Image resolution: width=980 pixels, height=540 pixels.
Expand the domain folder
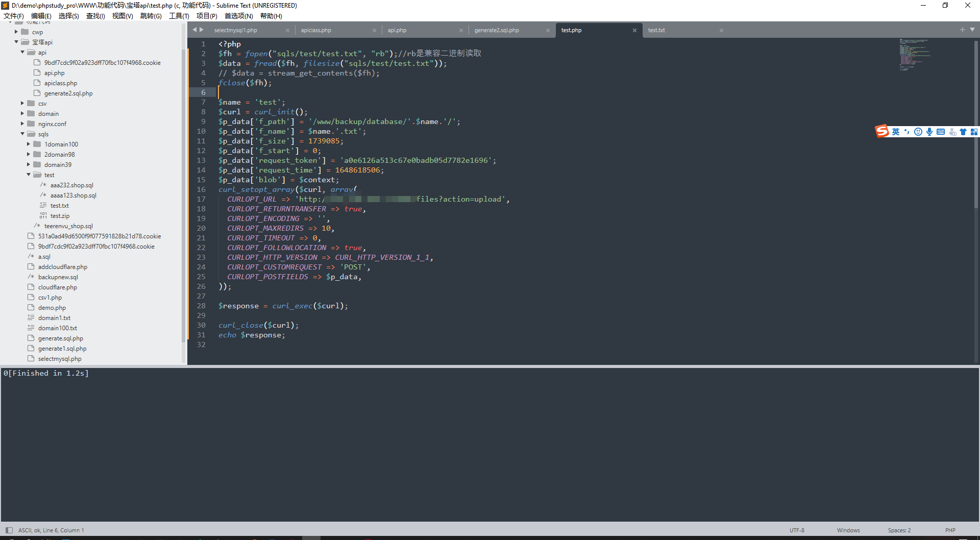click(x=22, y=113)
